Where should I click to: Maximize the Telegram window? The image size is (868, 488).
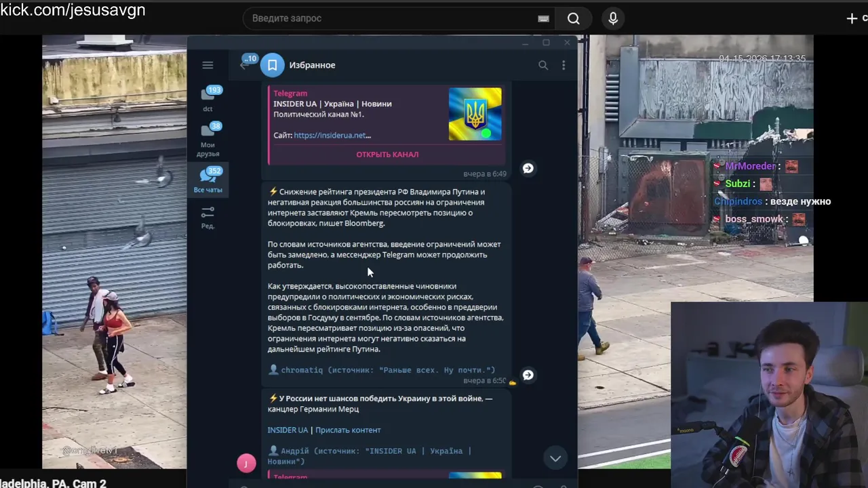click(546, 43)
